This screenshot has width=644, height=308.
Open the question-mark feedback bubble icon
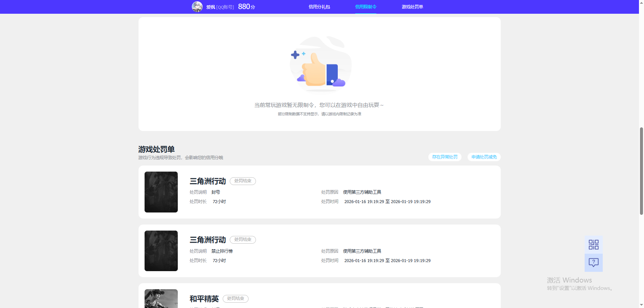593,263
